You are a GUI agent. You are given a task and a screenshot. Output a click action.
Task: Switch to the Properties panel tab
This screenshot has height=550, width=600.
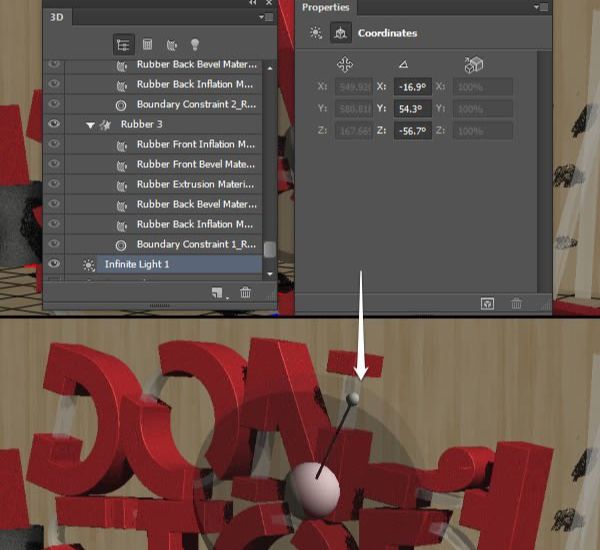[x=326, y=7]
